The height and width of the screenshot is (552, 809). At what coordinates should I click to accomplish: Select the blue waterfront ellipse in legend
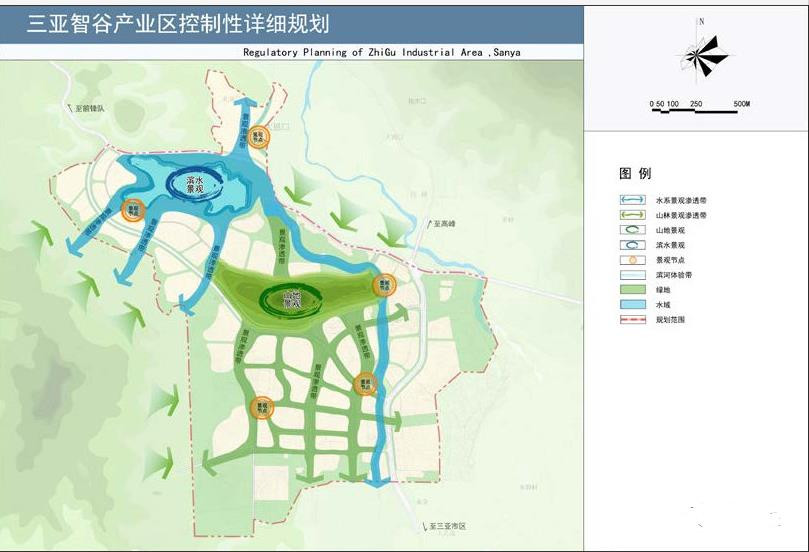(x=634, y=245)
